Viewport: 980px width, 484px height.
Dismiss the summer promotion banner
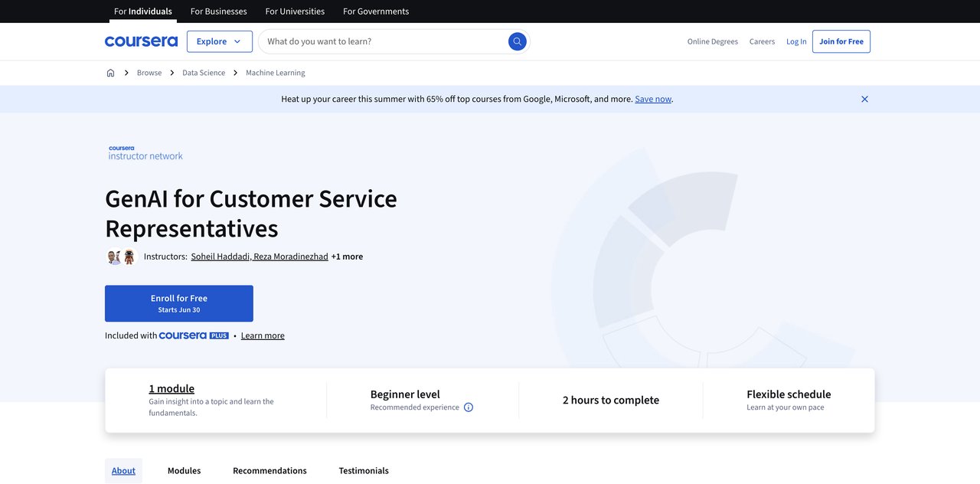[x=864, y=99]
